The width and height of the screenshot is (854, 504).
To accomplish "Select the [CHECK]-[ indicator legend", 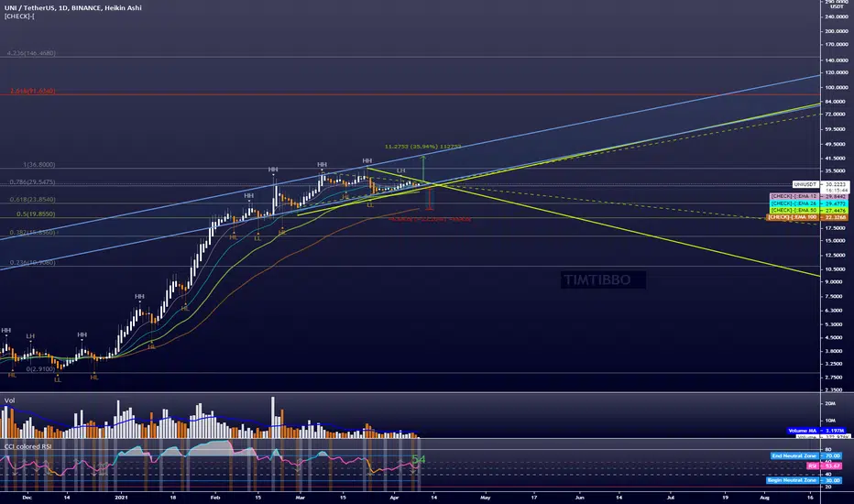I will coord(19,16).
